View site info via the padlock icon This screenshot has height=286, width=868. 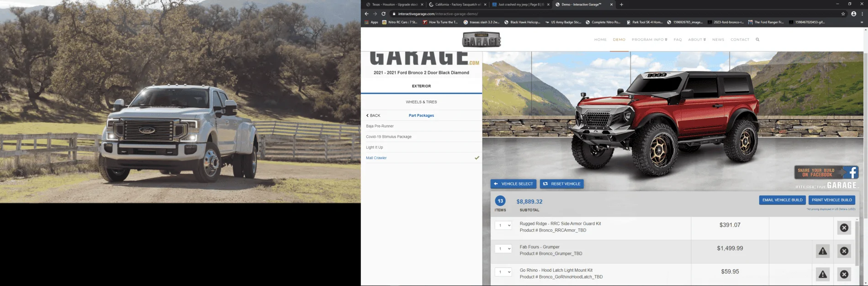coord(394,14)
